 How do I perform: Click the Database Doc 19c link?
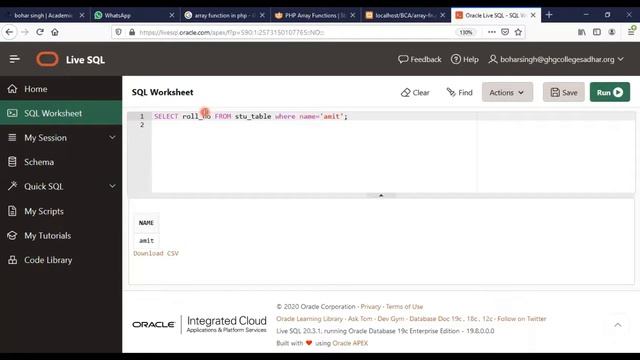click(436, 319)
